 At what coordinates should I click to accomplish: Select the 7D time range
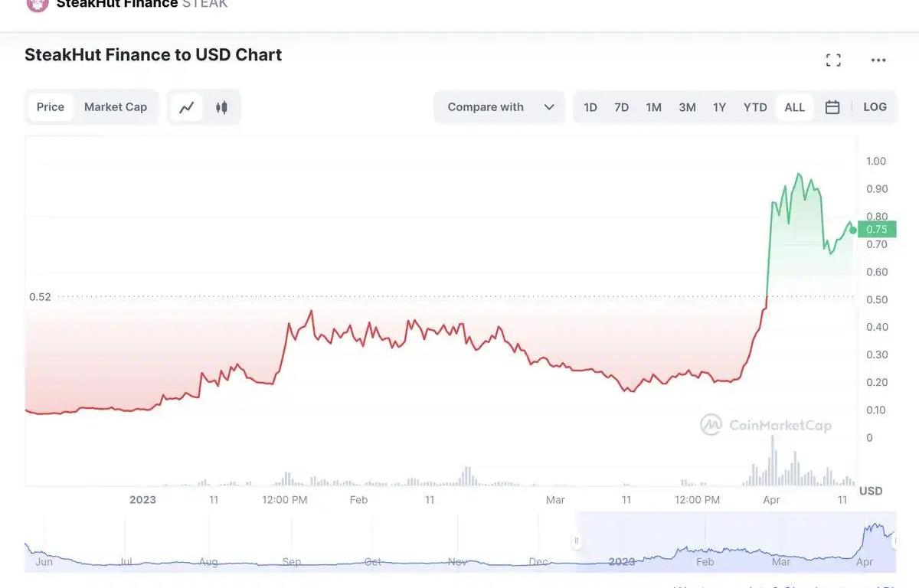(x=621, y=107)
